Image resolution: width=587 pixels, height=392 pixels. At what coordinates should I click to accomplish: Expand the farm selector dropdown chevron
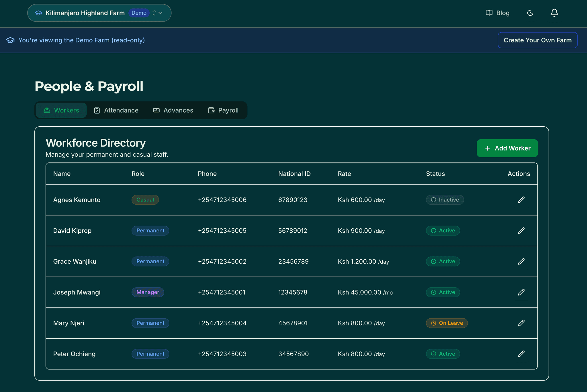tap(161, 13)
